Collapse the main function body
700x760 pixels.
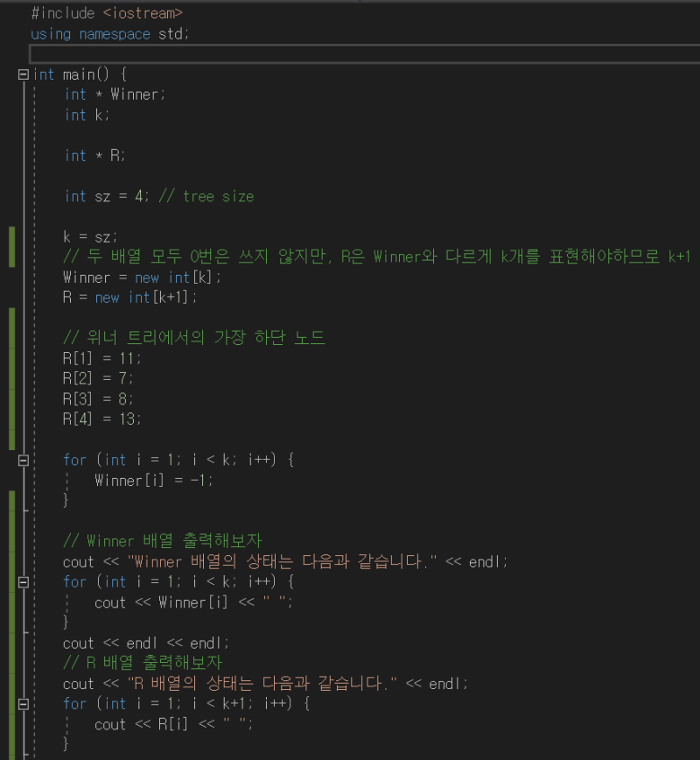point(23,74)
